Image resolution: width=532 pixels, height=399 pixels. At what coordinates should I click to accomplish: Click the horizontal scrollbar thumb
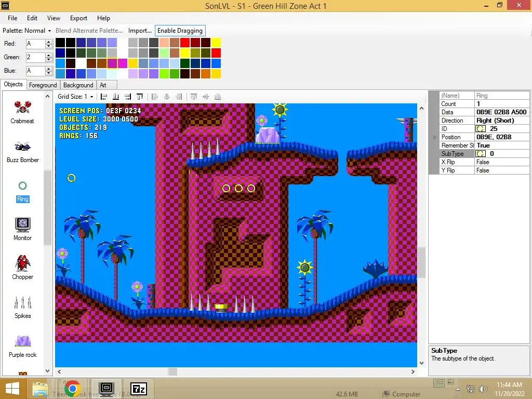[x=172, y=372]
